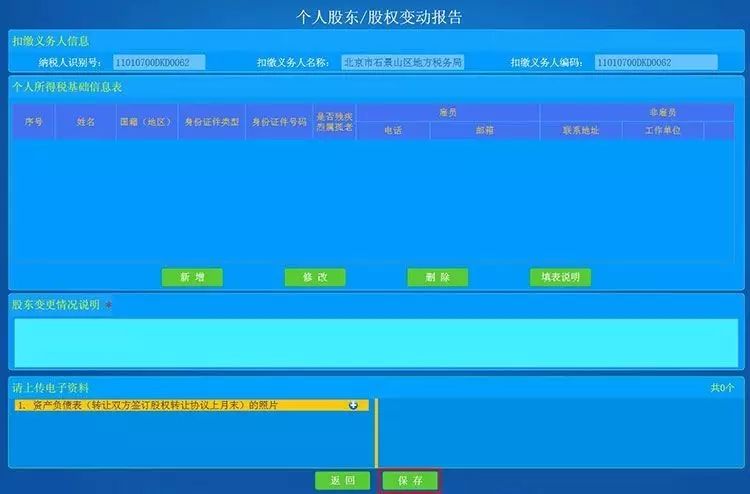Select the 资产负债表 upload list item
The image size is (750, 494).
click(180, 405)
